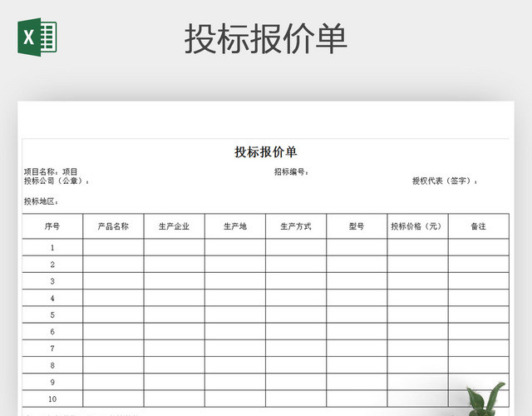The width and height of the screenshot is (532, 416).
Task: Select the 授权代表（签字） label
Action: 445,181
